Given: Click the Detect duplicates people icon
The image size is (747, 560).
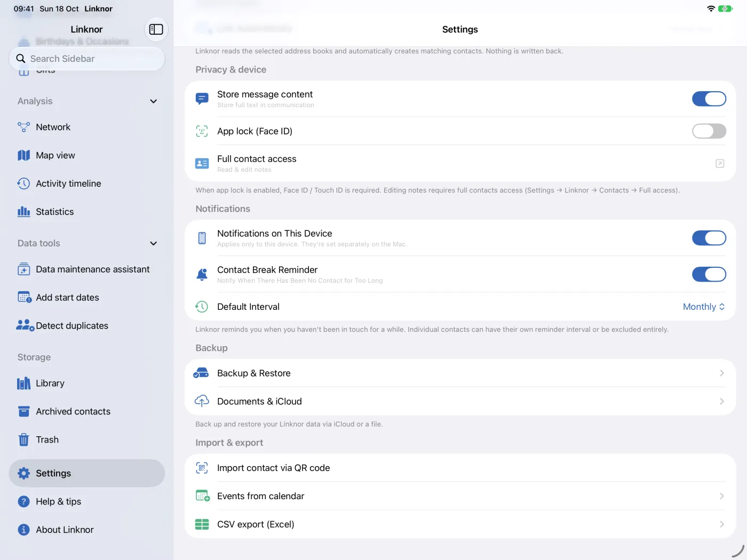Looking at the screenshot, I should 25,325.
